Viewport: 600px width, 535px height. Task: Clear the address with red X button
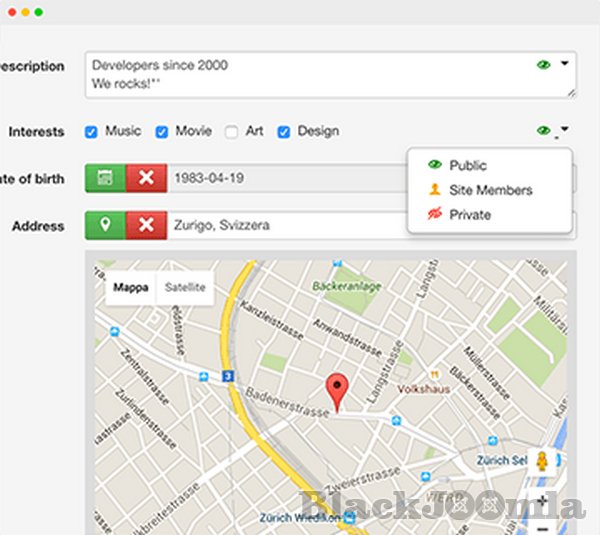(146, 225)
